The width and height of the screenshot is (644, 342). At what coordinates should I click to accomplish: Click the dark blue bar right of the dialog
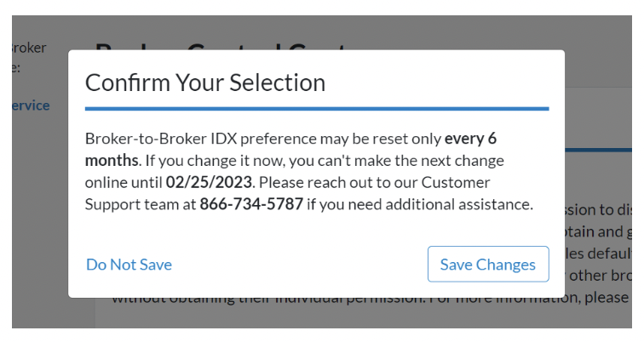pyautogui.click(x=598, y=150)
